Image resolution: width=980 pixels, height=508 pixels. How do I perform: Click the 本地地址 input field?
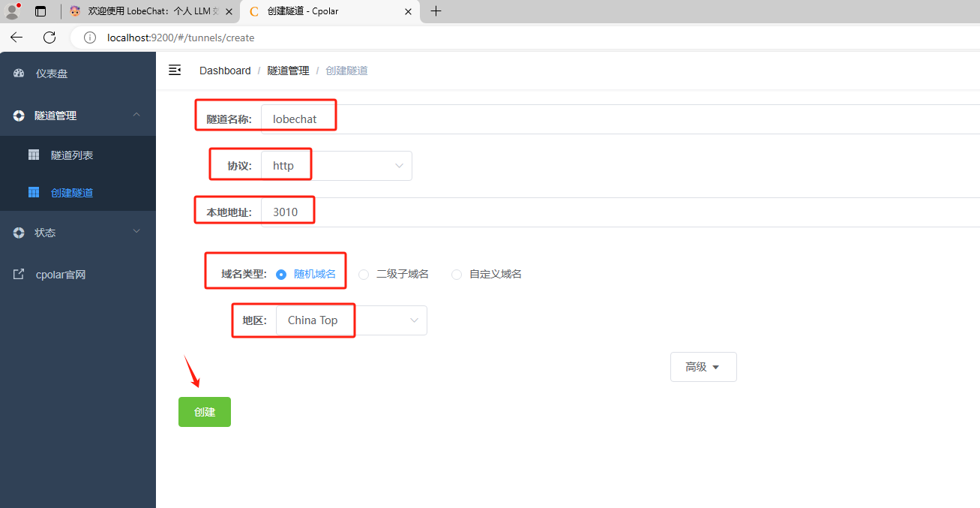(x=620, y=212)
